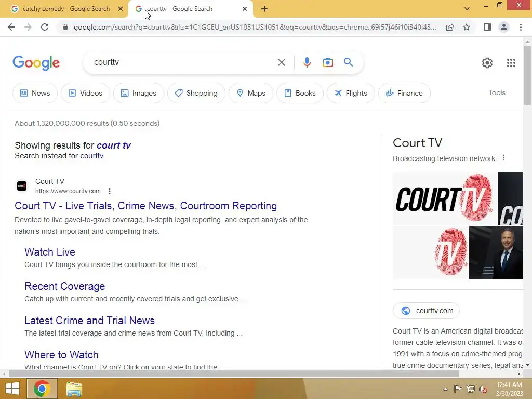Open the man in suit photo thumbnail

coord(496,252)
